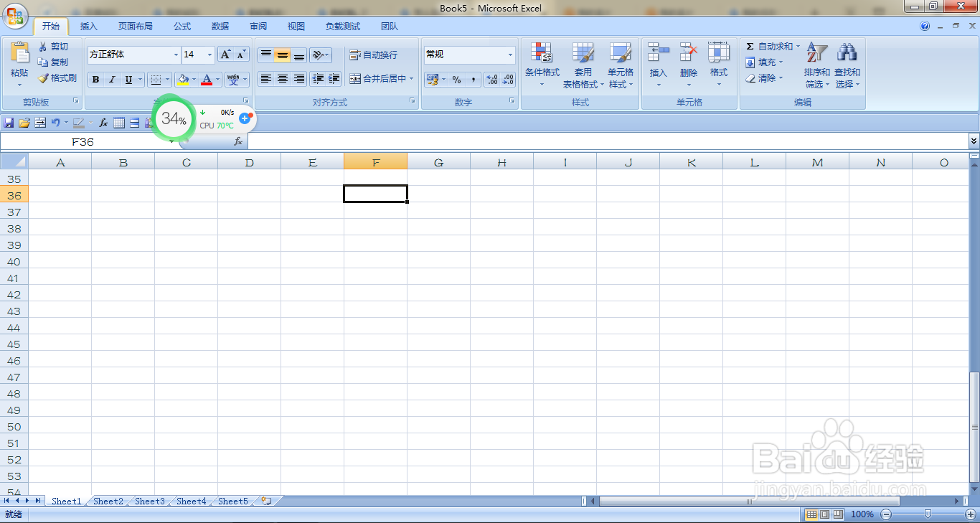Click the Delete cells (删除) icon
Viewport: 980px width, 523px height.
(x=689, y=52)
